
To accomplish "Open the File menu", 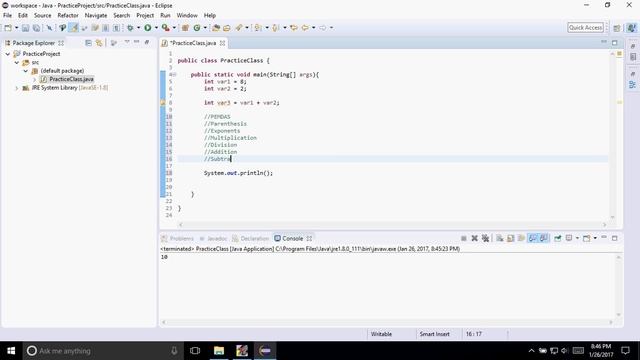I will [x=7, y=16].
